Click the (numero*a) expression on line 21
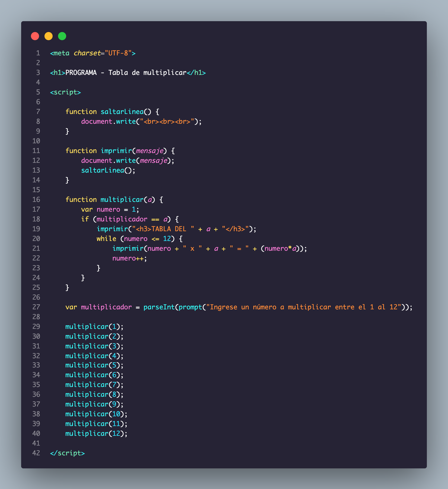This screenshot has height=489, width=448. (280, 249)
